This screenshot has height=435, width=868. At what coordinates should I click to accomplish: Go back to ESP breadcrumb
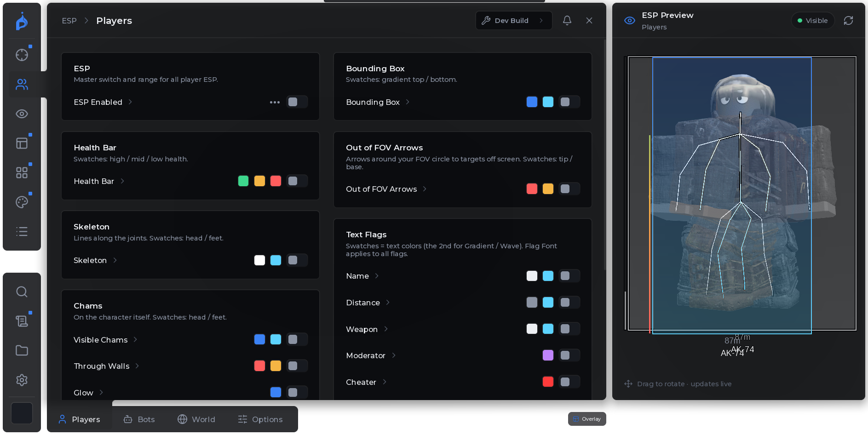pos(69,21)
